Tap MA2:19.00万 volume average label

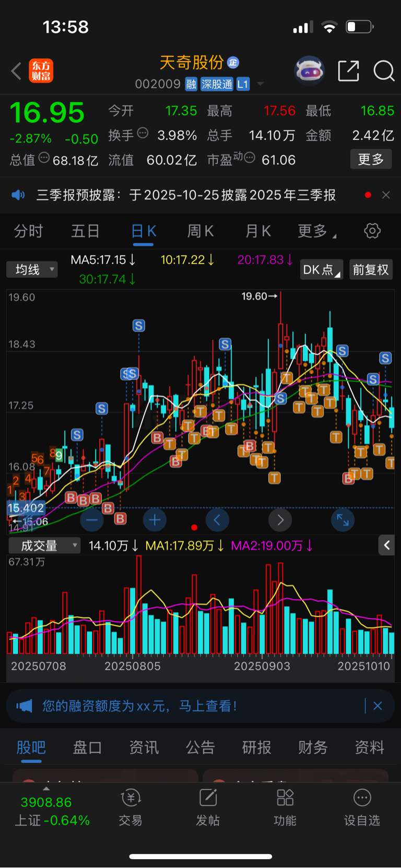point(272,546)
